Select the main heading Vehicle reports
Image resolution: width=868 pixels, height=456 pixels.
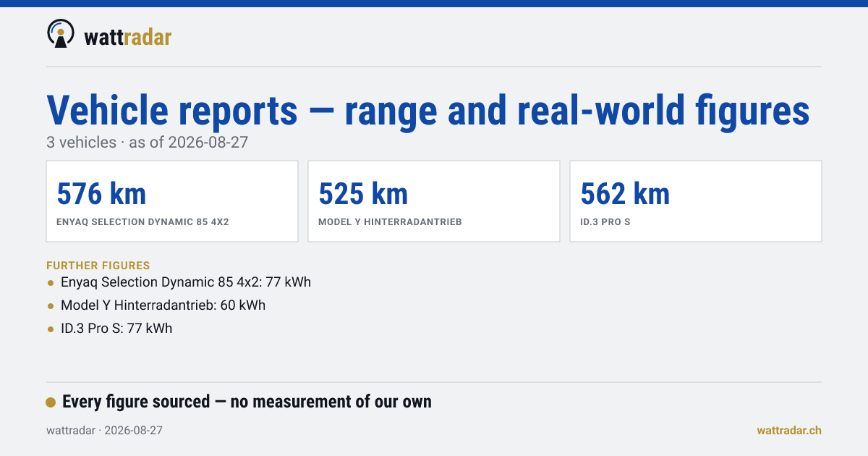click(427, 111)
